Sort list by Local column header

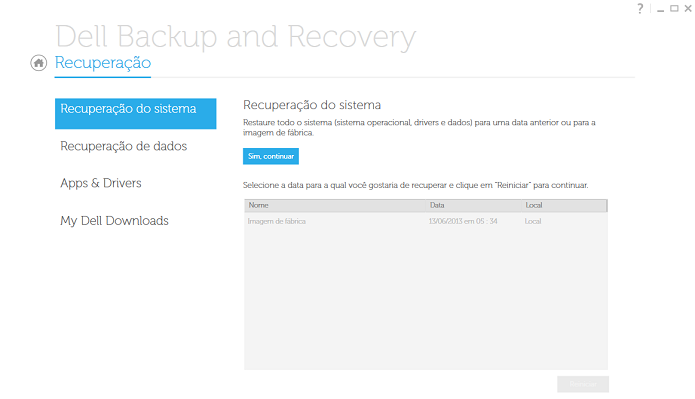[564, 205]
